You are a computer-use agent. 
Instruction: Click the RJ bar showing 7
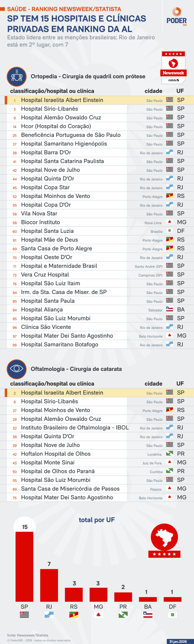click(x=49, y=585)
